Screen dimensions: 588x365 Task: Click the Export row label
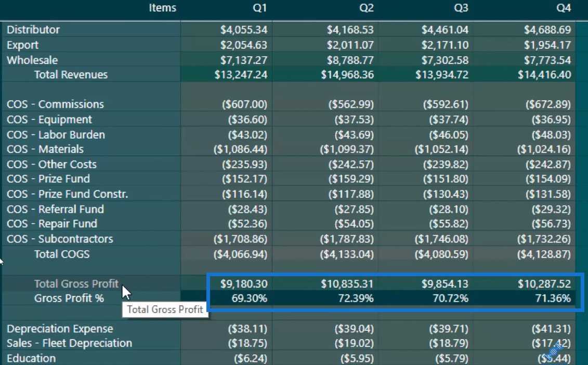22,45
